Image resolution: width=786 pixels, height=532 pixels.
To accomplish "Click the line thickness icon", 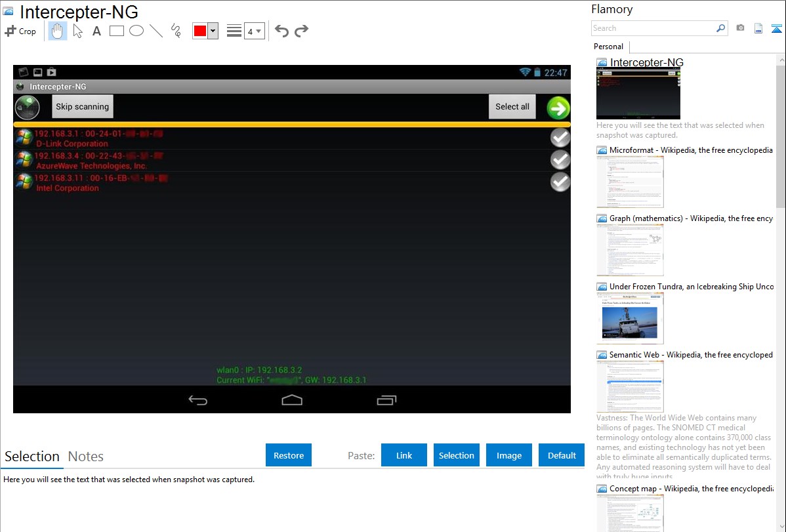I will pos(234,31).
